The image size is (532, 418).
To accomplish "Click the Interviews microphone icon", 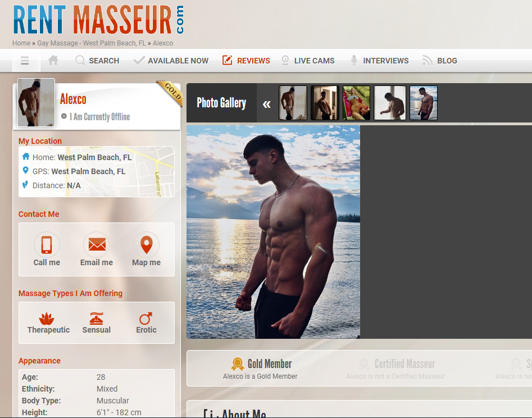I will [x=354, y=60].
